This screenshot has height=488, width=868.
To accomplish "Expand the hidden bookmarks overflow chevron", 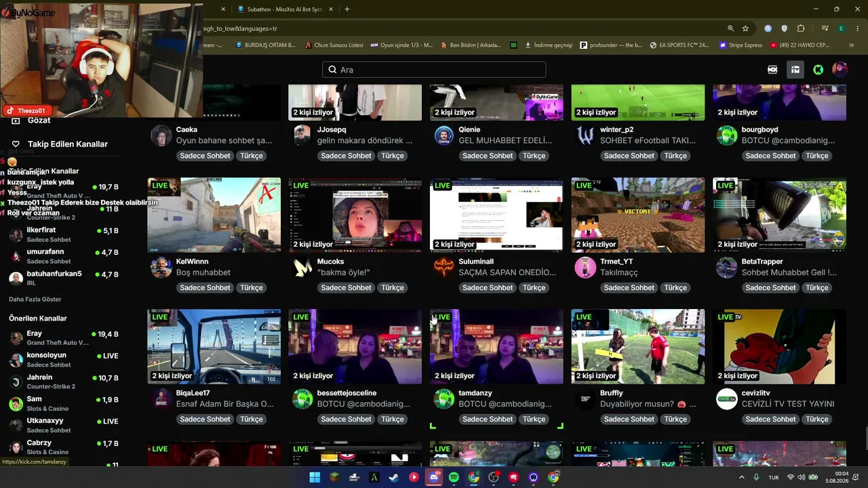I will pos(852,45).
